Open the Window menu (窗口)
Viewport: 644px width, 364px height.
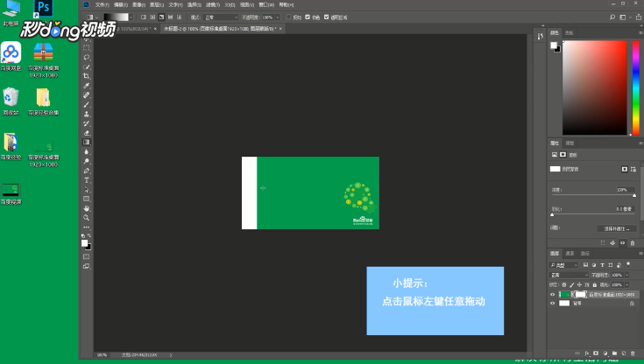(x=267, y=5)
